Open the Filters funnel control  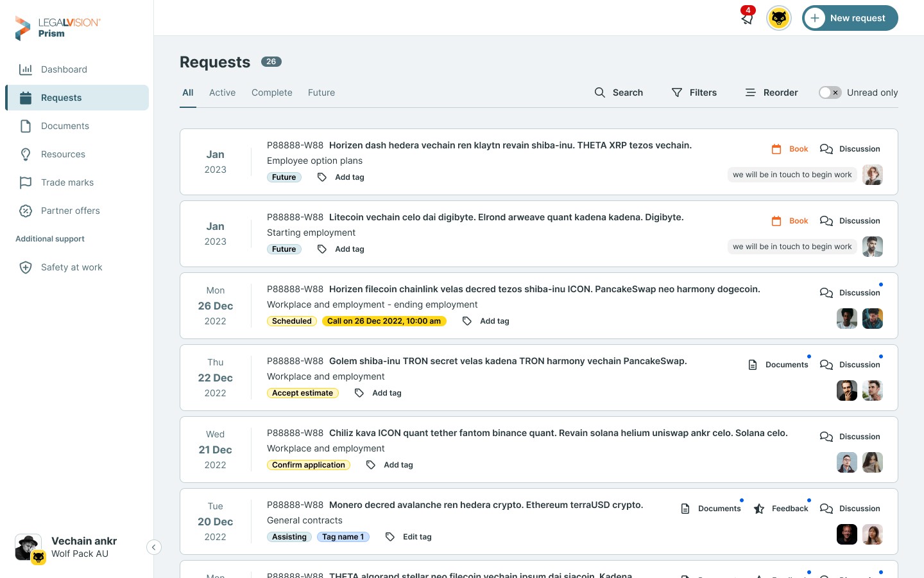694,92
